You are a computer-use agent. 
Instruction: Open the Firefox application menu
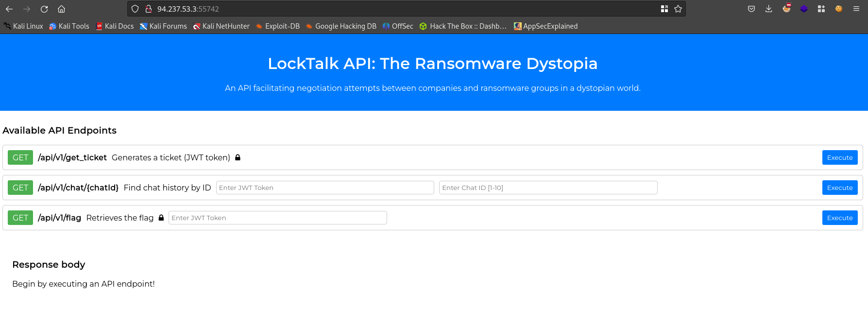tap(856, 9)
